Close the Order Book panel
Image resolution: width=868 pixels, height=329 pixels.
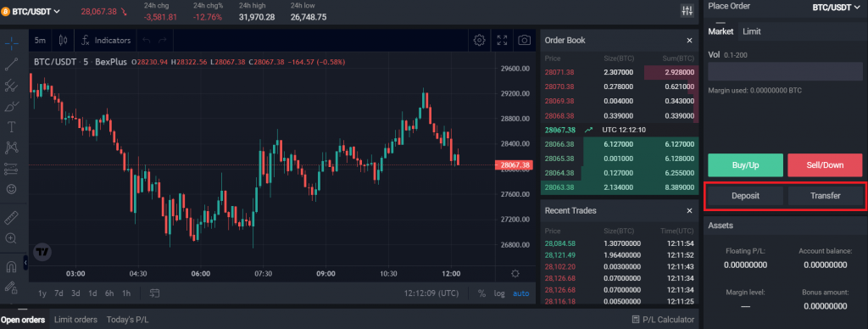click(x=689, y=41)
